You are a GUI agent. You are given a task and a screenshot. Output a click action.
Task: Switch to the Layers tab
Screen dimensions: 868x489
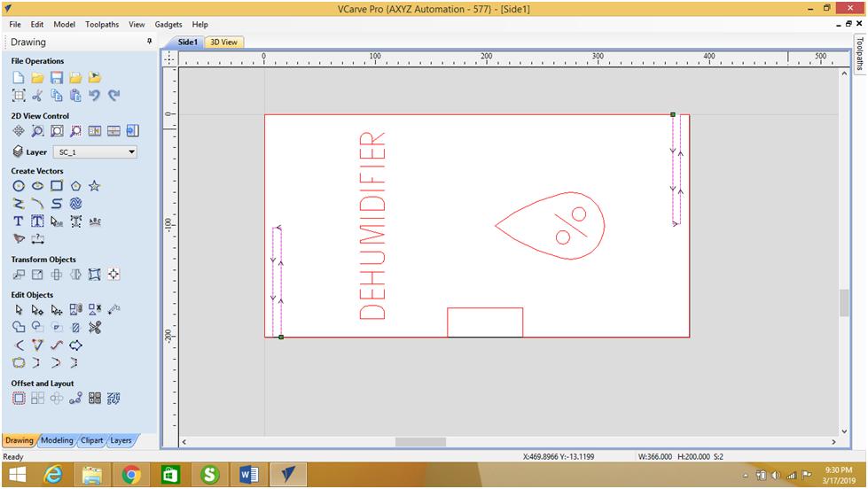[121, 440]
